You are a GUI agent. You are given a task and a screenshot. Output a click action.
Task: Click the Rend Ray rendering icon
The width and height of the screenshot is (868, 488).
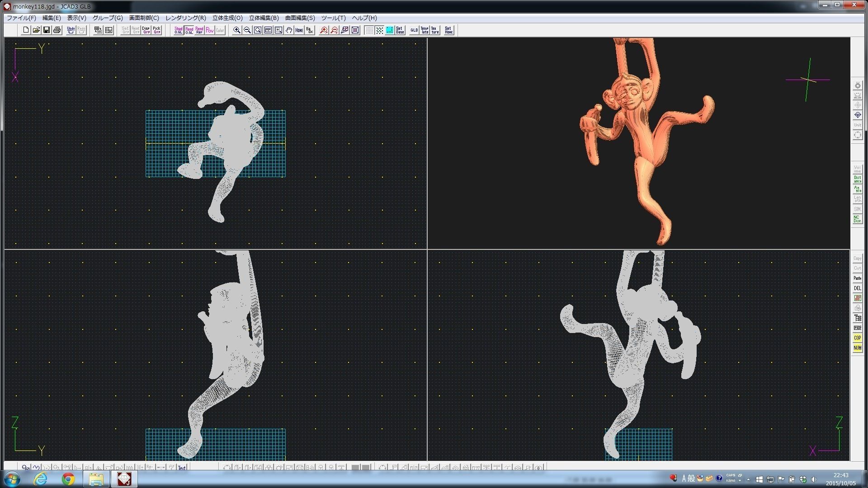coord(199,30)
